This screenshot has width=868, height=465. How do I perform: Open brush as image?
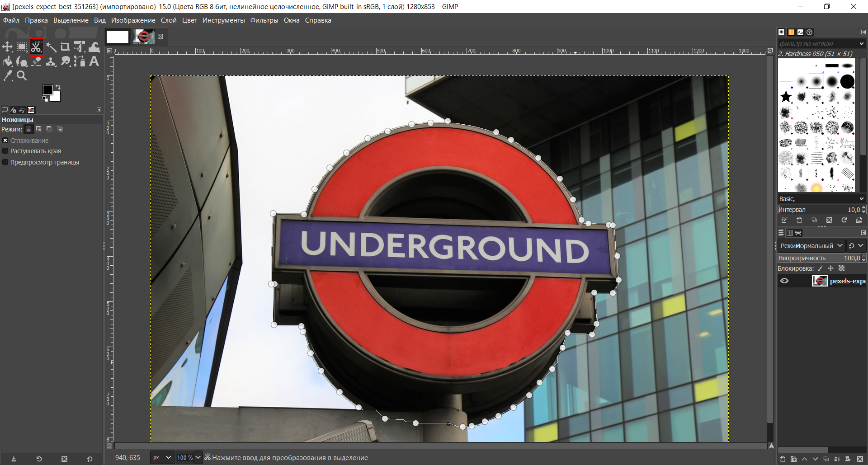[859, 220]
